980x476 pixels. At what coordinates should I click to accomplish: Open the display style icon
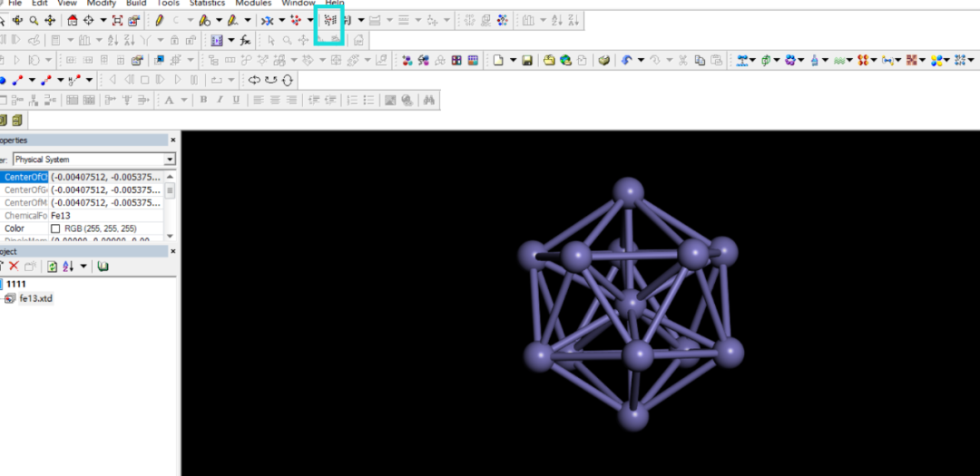point(133,21)
